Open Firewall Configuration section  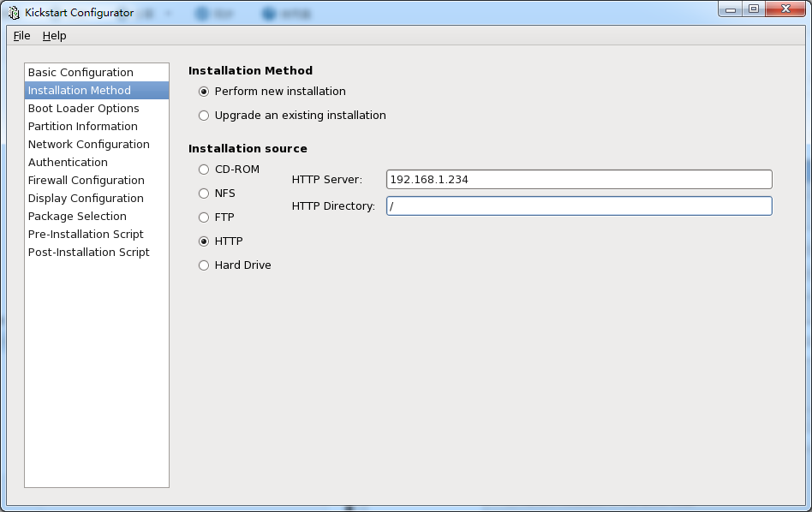tap(96, 180)
